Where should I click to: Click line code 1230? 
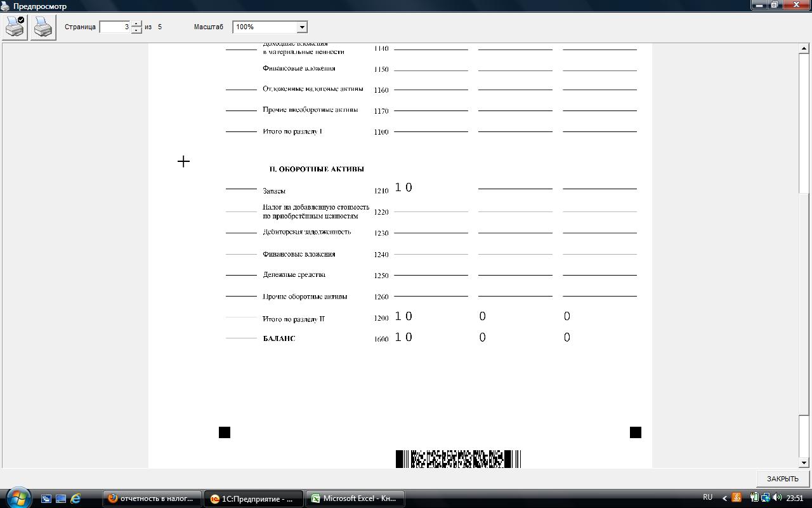point(381,233)
